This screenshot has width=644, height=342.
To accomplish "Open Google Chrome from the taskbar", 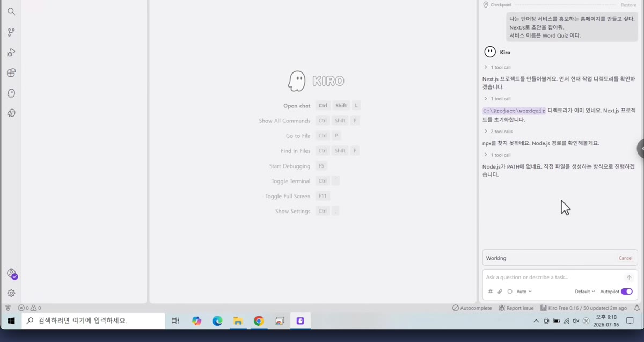I will [x=259, y=321].
